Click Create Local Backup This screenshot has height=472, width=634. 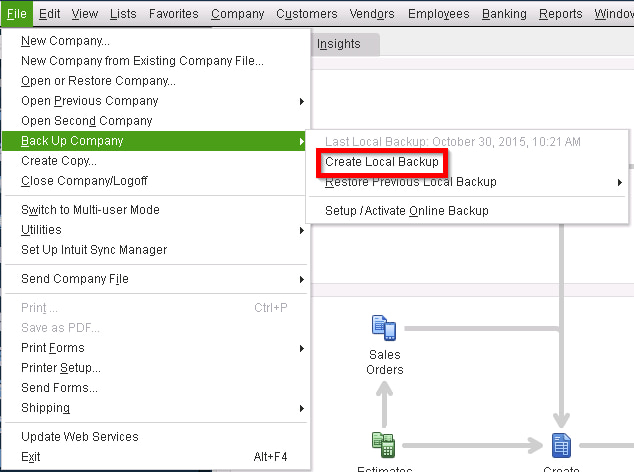tap(382, 162)
